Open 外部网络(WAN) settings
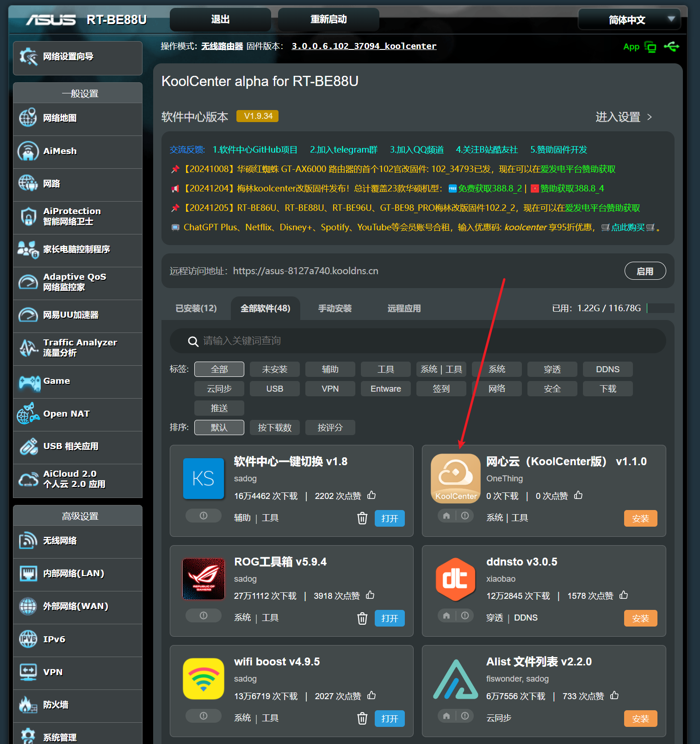This screenshot has height=744, width=700. coord(78,607)
